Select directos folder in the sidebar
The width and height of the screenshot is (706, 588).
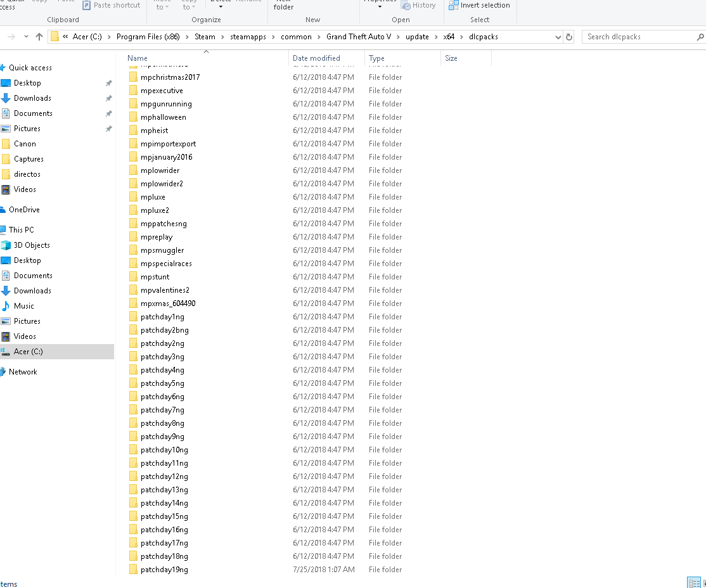(x=27, y=174)
